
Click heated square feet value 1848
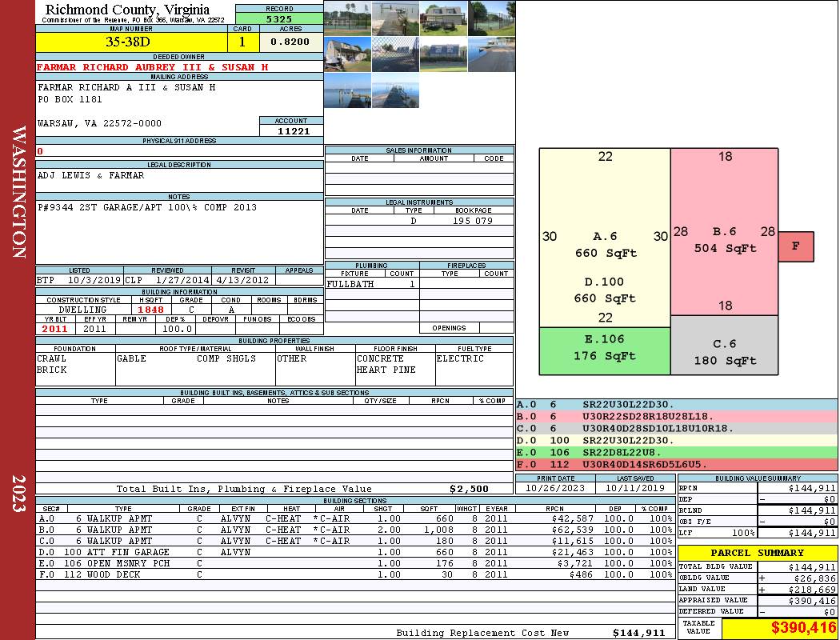pyautogui.click(x=151, y=310)
